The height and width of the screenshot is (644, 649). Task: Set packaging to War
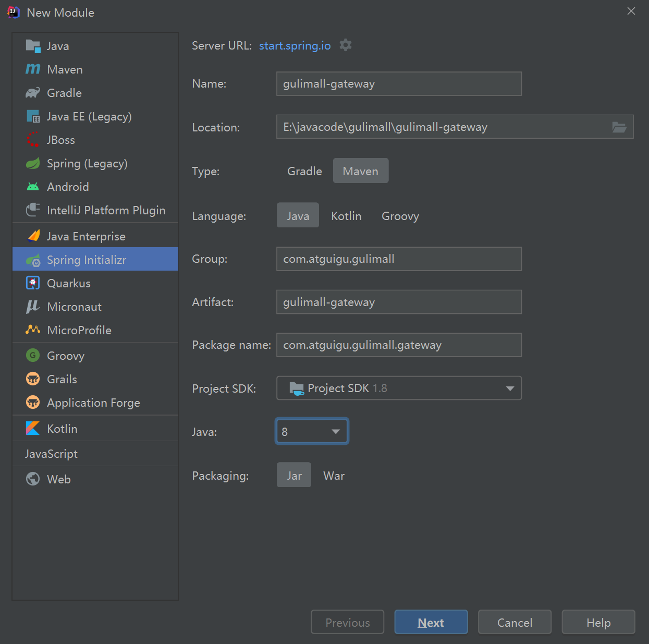coord(334,475)
